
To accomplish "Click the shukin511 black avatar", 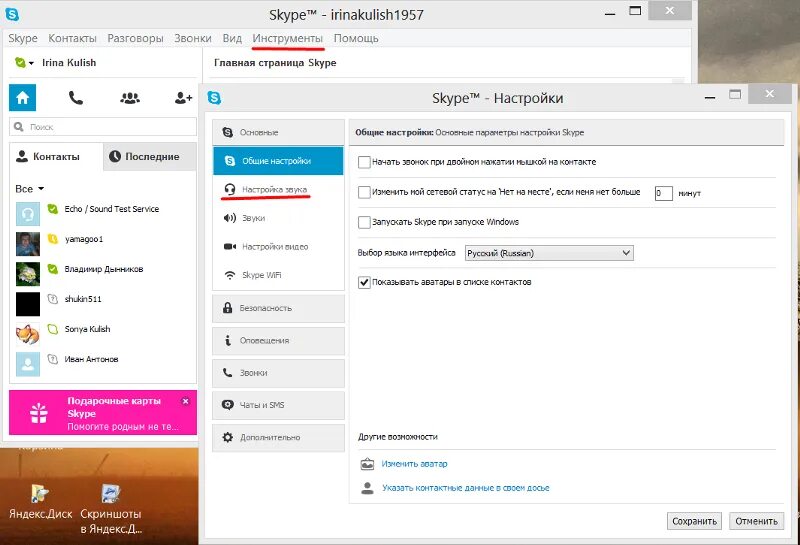I will 28,304.
